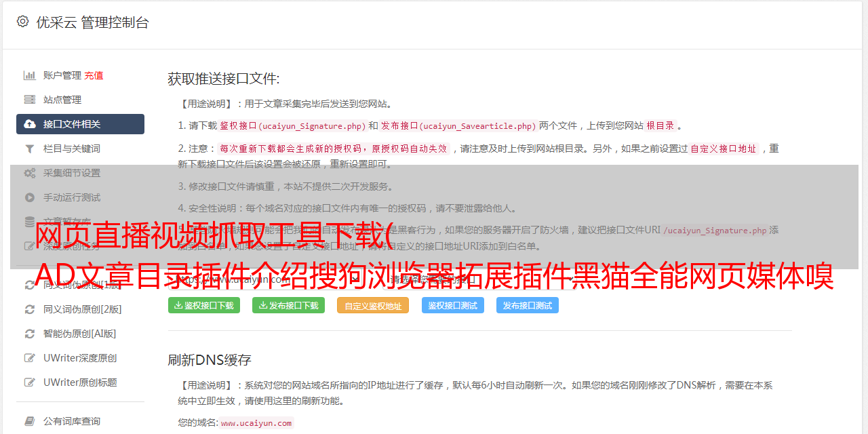The image size is (868, 434).
Task: Click the highlighted 自定义接口地址 text
Action: click(x=724, y=149)
